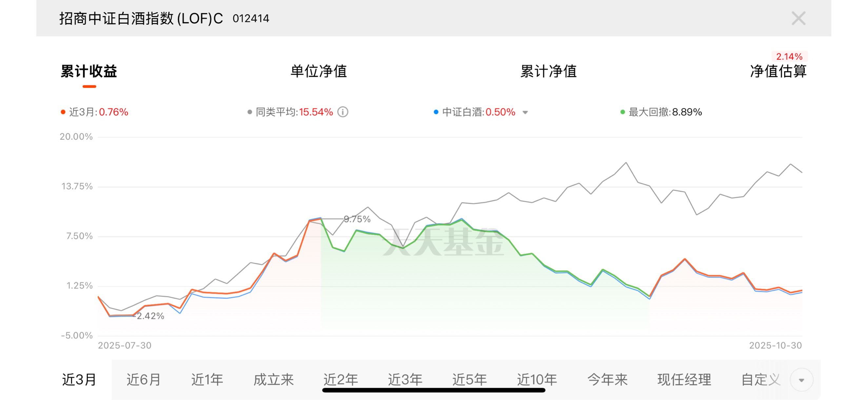The width and height of the screenshot is (868, 400).
Task: Select the 近6月 time range
Action: [x=144, y=380]
